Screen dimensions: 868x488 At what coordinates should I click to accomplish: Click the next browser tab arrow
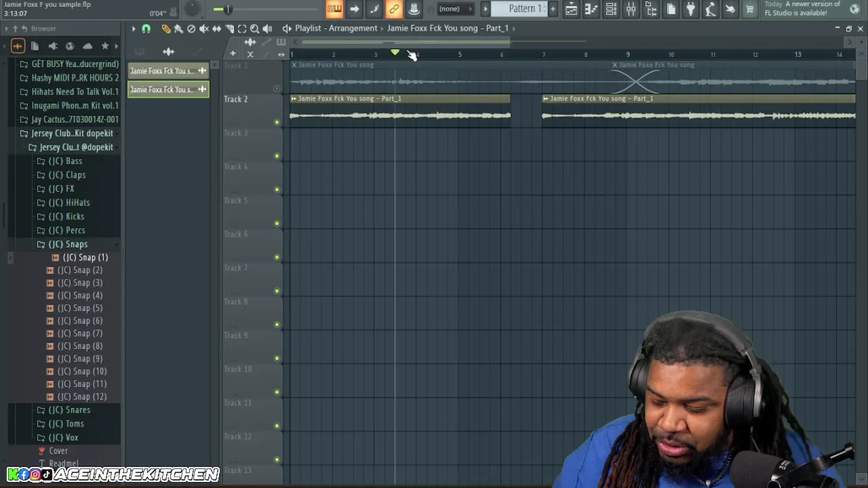pos(117,46)
